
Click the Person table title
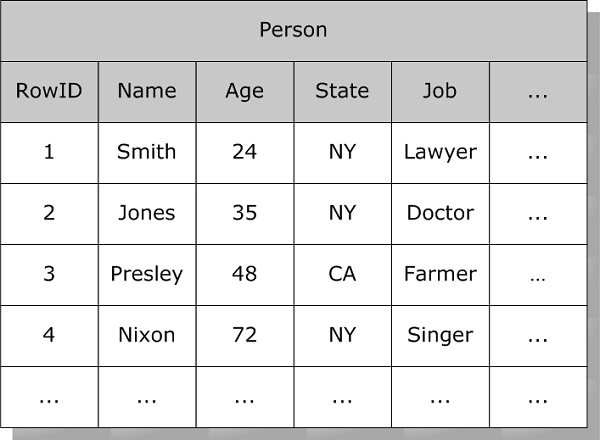(x=293, y=30)
